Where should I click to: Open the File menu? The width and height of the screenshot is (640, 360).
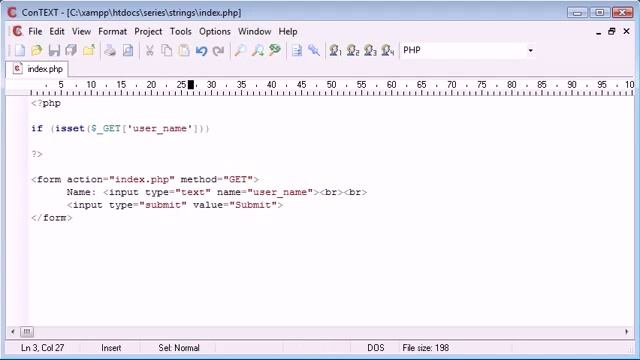pos(35,31)
